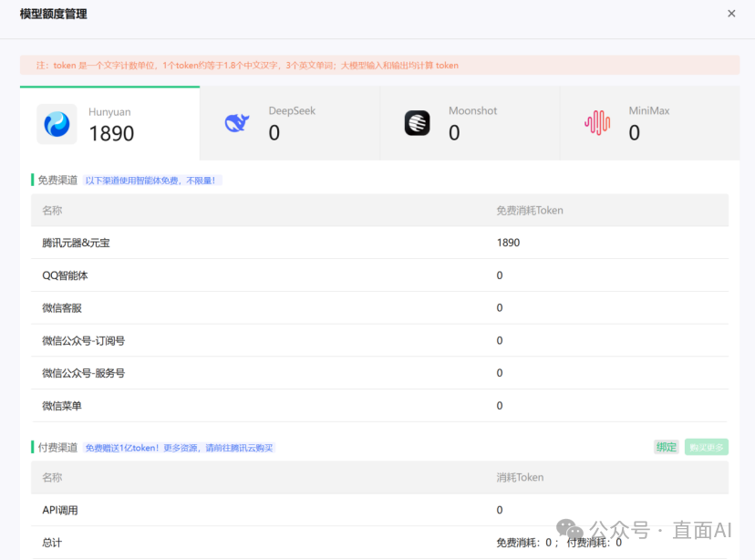
Task: Click the 购买更多 button
Action: (707, 447)
